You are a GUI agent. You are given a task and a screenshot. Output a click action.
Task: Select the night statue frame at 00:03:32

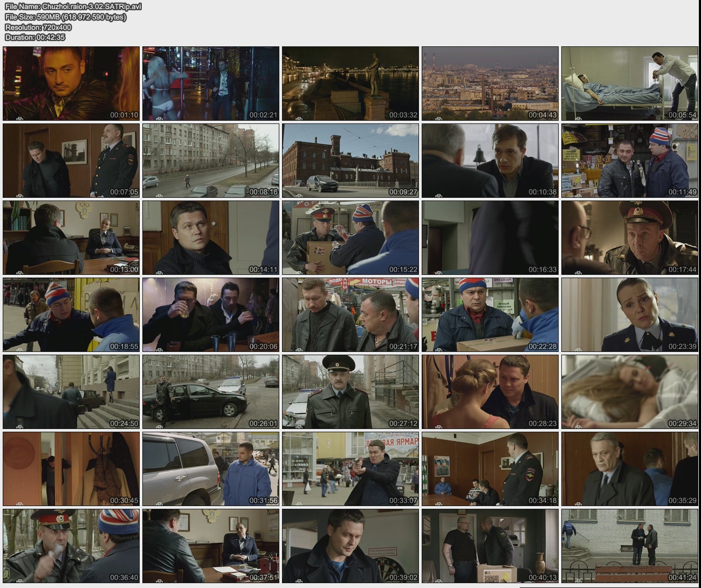tap(350, 84)
